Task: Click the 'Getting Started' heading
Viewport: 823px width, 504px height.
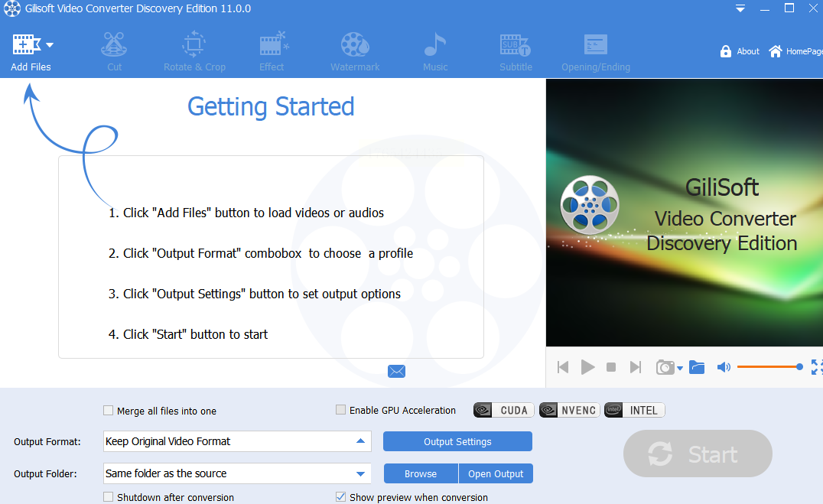Action: (x=271, y=106)
